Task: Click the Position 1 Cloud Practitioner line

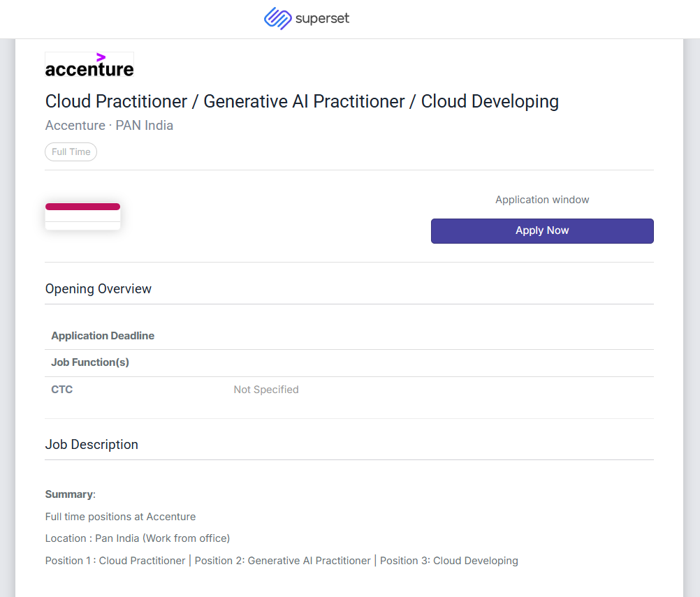Action: tap(282, 561)
